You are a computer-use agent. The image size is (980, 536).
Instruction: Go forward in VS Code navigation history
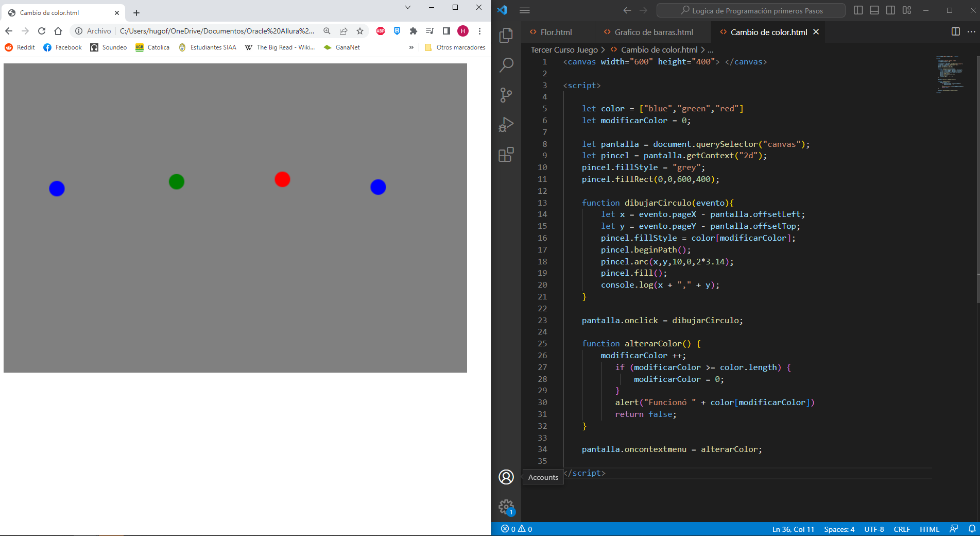point(644,10)
